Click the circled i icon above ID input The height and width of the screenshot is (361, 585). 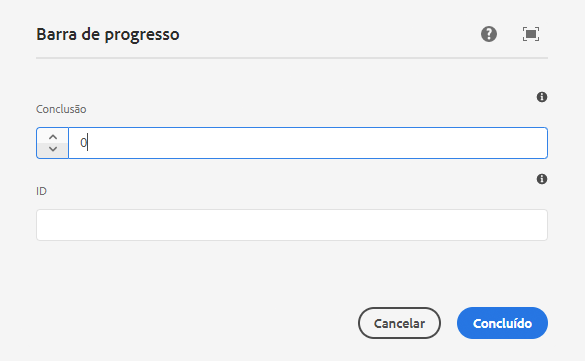(x=542, y=179)
